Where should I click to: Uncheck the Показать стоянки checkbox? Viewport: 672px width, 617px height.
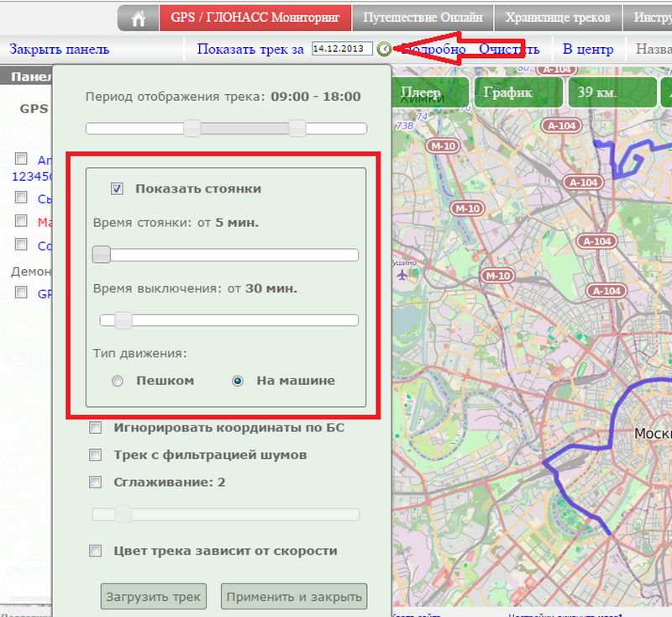point(118,189)
